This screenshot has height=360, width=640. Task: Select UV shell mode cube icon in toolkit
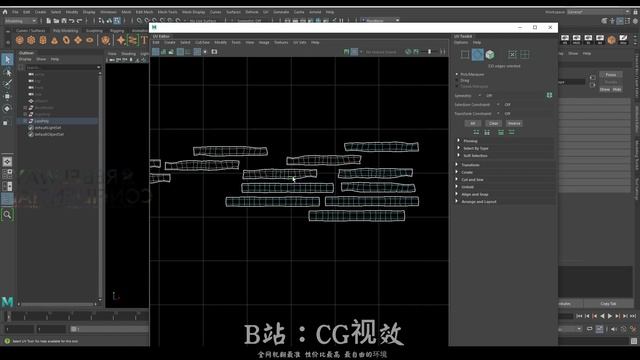point(490,54)
